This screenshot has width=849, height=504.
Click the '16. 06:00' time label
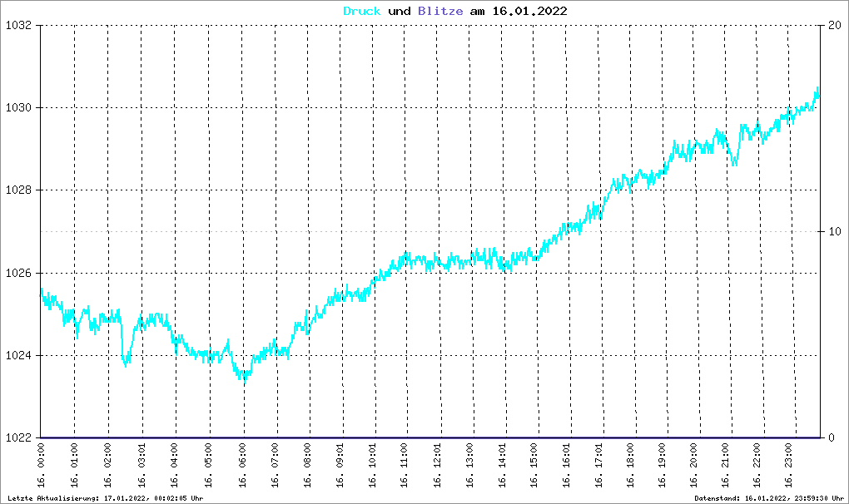[242, 465]
